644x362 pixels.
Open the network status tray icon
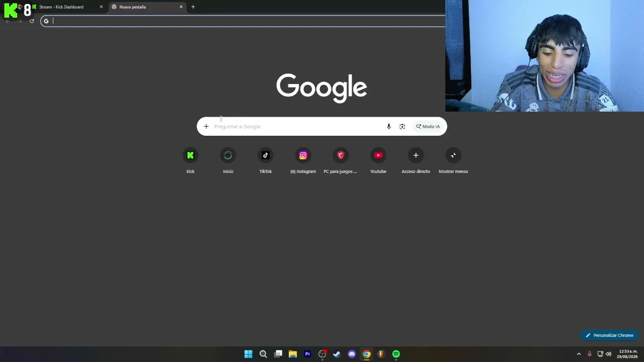(600, 354)
